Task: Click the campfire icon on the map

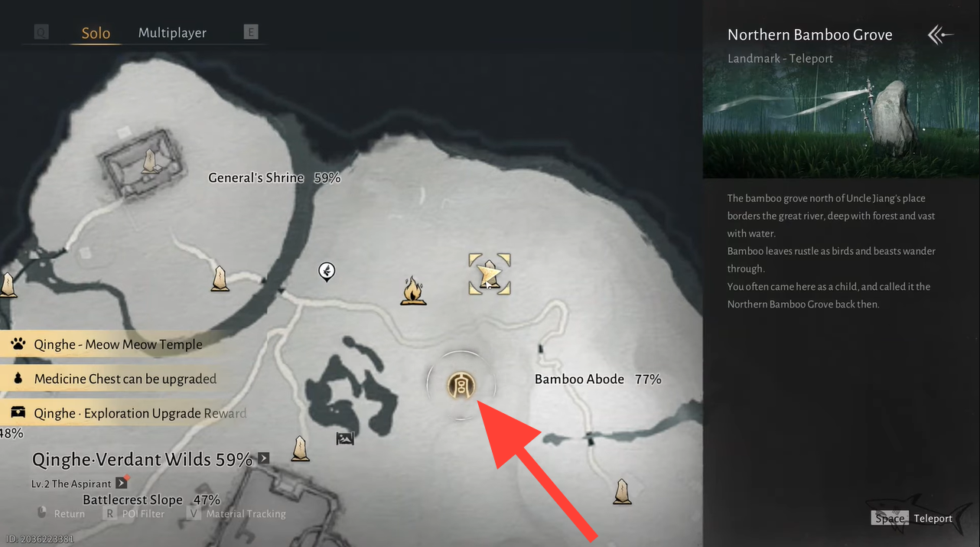Action: coord(413,291)
